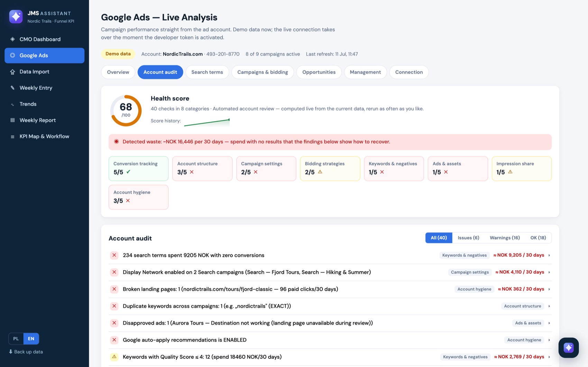Viewport: 588px width, 367px height.
Task: Click the Weekly Entry pencil icon
Action: click(x=12, y=88)
